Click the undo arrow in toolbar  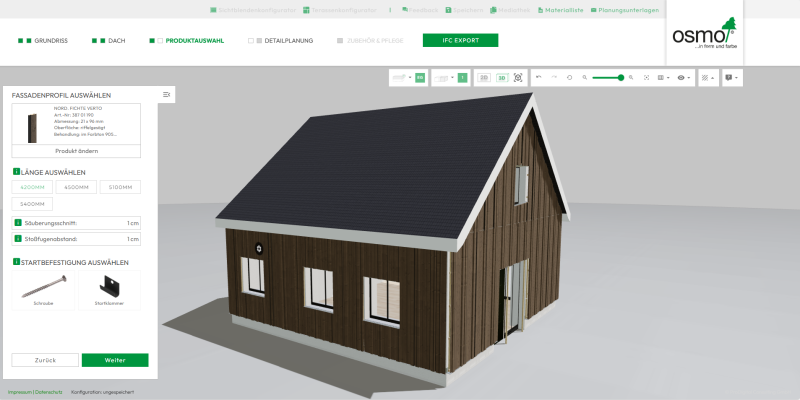(x=539, y=77)
